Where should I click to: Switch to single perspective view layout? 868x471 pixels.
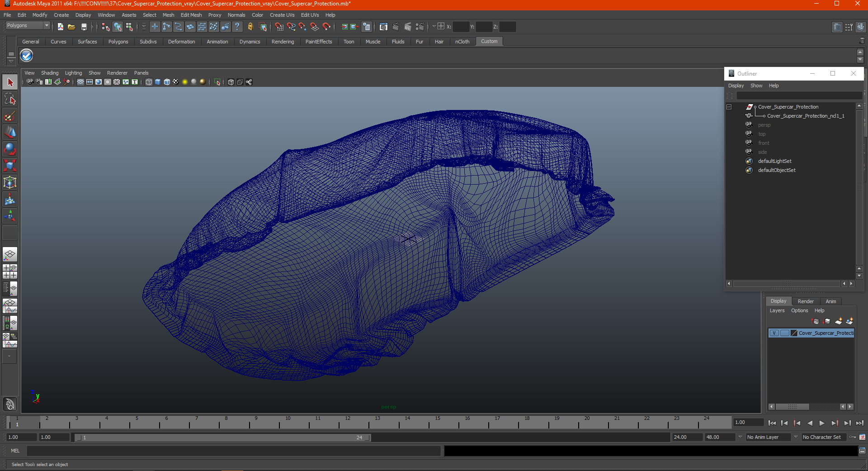[x=10, y=255]
